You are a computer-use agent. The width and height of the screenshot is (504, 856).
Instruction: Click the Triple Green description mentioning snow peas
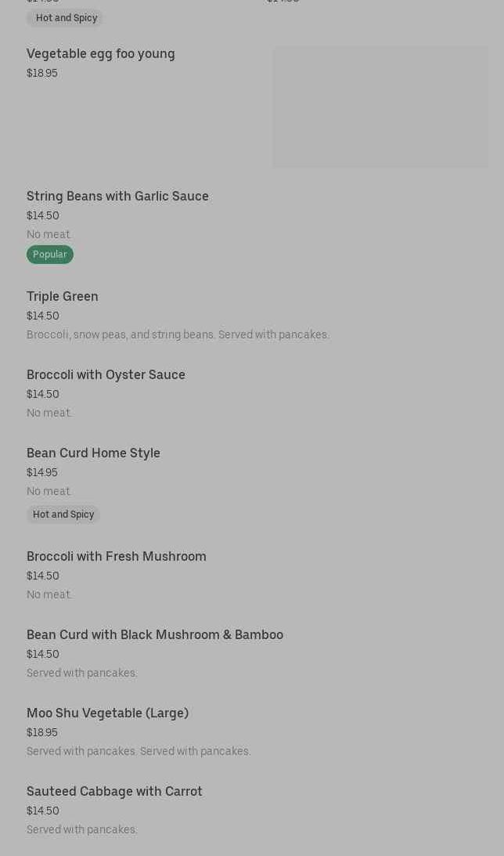coord(178,334)
